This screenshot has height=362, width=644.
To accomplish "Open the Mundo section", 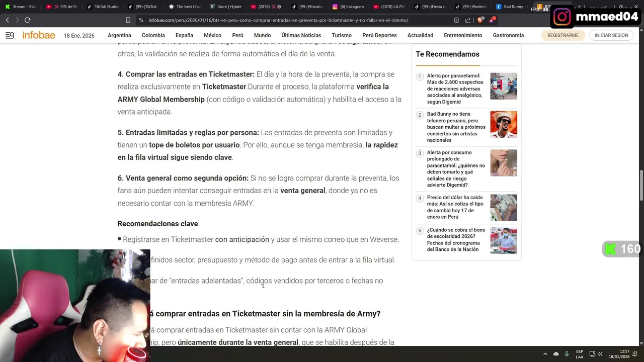I will tap(262, 35).
